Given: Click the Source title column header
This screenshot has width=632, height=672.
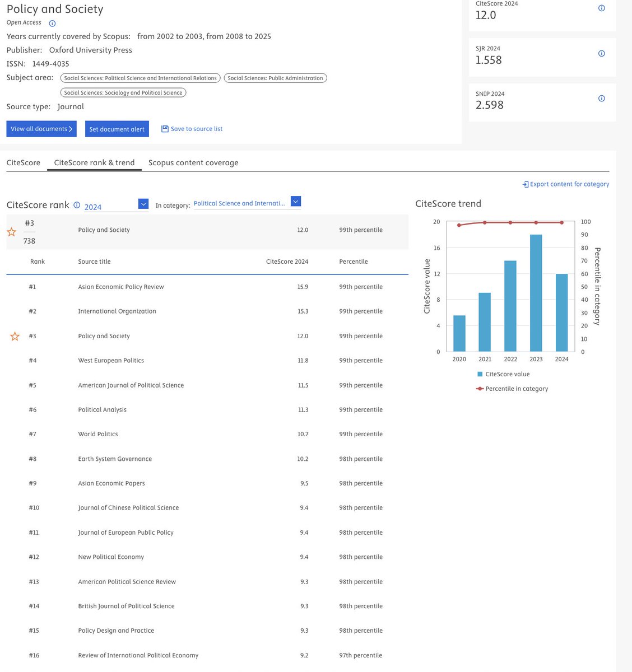Looking at the screenshot, I should coord(94,262).
